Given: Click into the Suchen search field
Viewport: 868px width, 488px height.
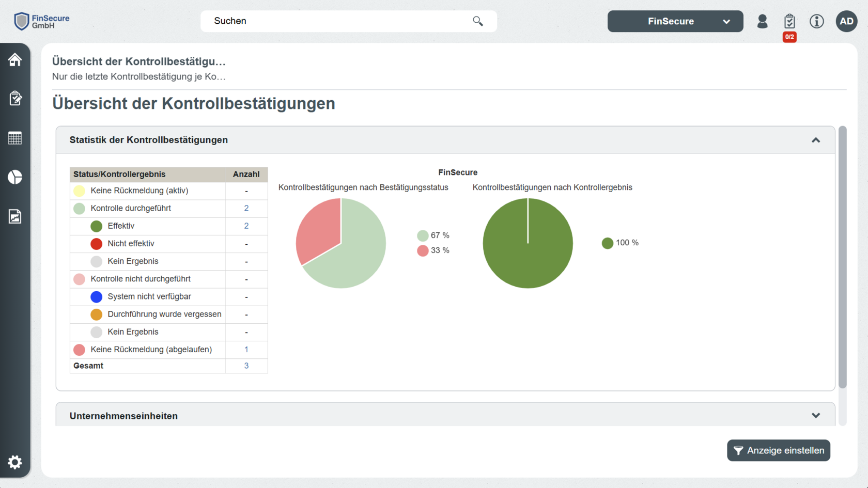Looking at the screenshot, I should coord(336,21).
